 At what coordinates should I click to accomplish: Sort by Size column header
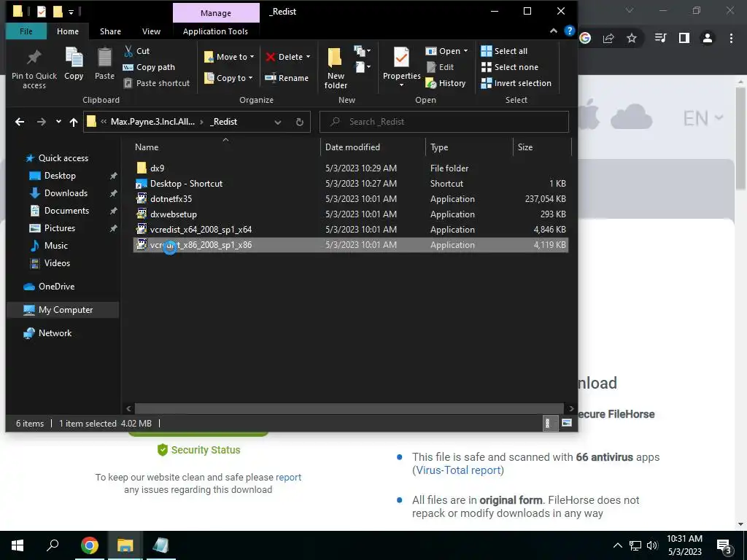pos(525,147)
